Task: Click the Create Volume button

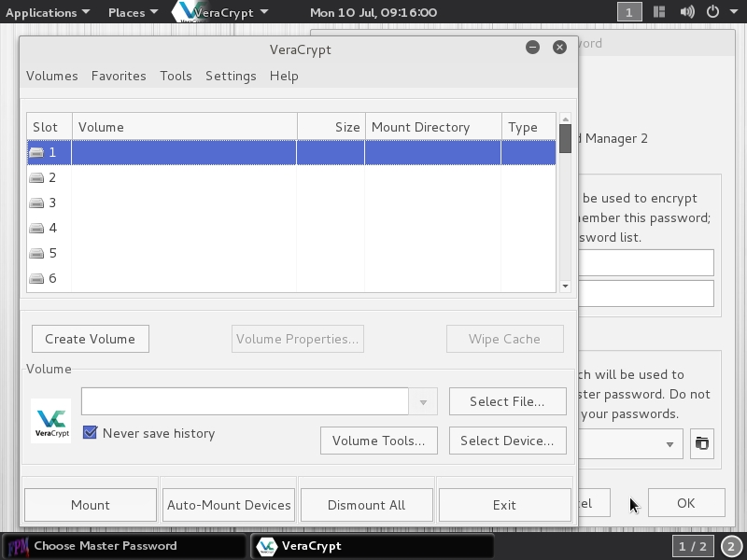Action: click(91, 339)
